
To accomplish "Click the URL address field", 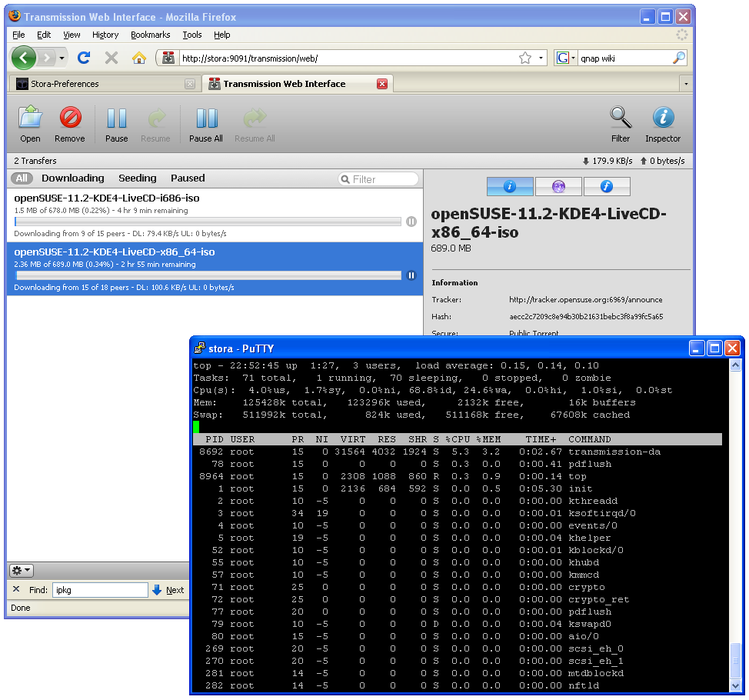I will click(348, 58).
